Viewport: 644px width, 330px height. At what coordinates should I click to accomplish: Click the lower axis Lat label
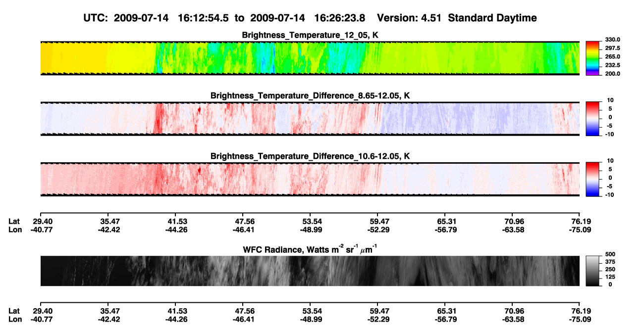point(14,311)
